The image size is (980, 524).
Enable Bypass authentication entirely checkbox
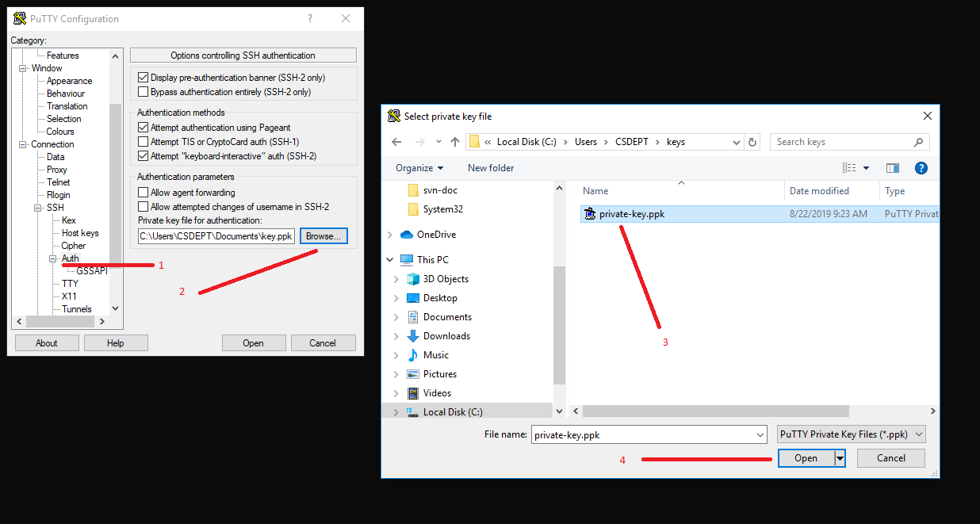[144, 92]
